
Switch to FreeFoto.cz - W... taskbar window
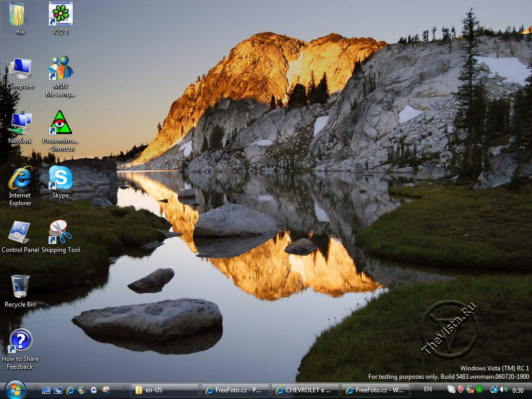click(375, 391)
